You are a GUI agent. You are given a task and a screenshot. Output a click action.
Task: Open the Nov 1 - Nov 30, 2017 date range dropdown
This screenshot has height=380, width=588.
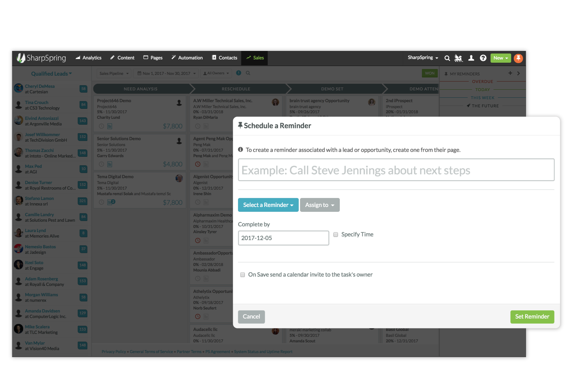pyautogui.click(x=166, y=73)
